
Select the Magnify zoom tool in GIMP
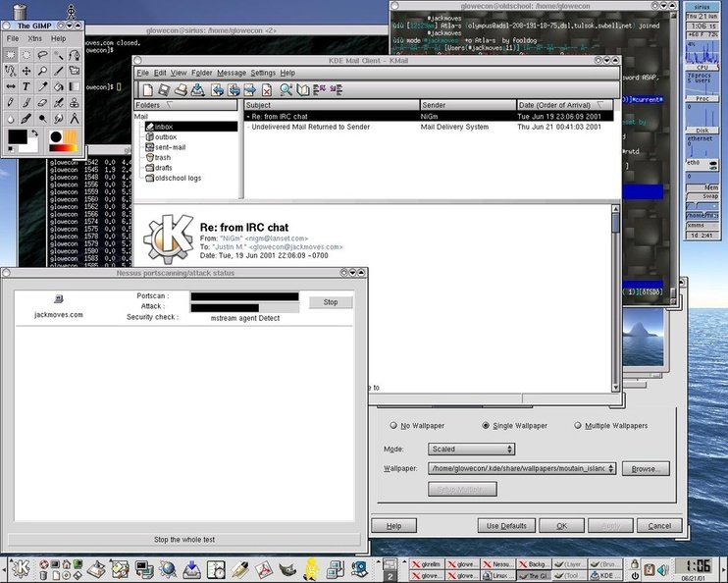pos(42,71)
